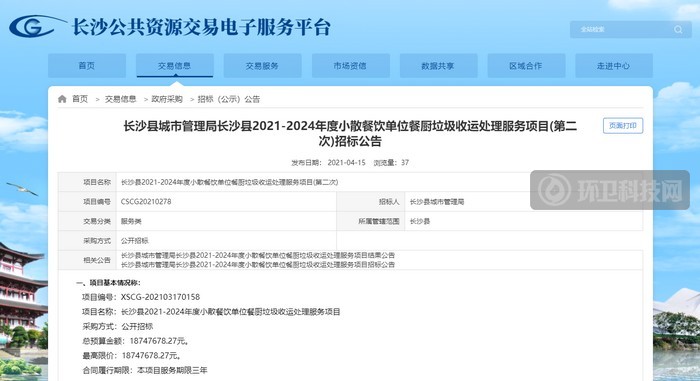Click the 浏览量 37 view count

click(x=391, y=163)
